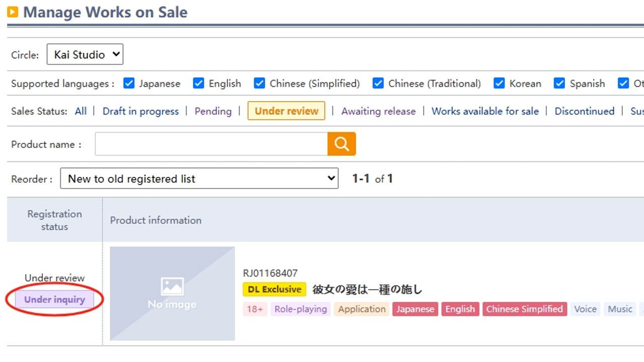Click the orange search magnifier button
644x362 pixels.
[342, 144]
